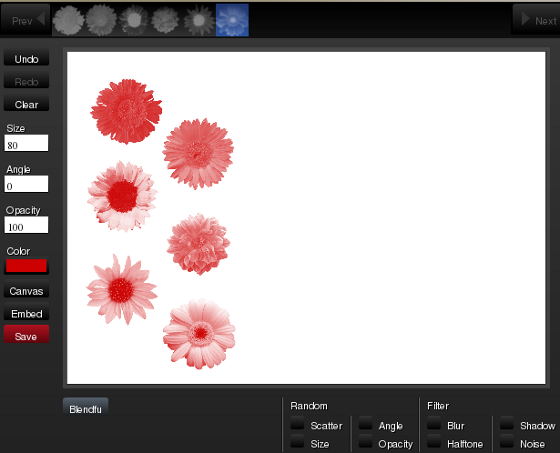560x453 pixels.
Task: Select the highlighted blue flower brush thumbnail
Action: [232, 20]
